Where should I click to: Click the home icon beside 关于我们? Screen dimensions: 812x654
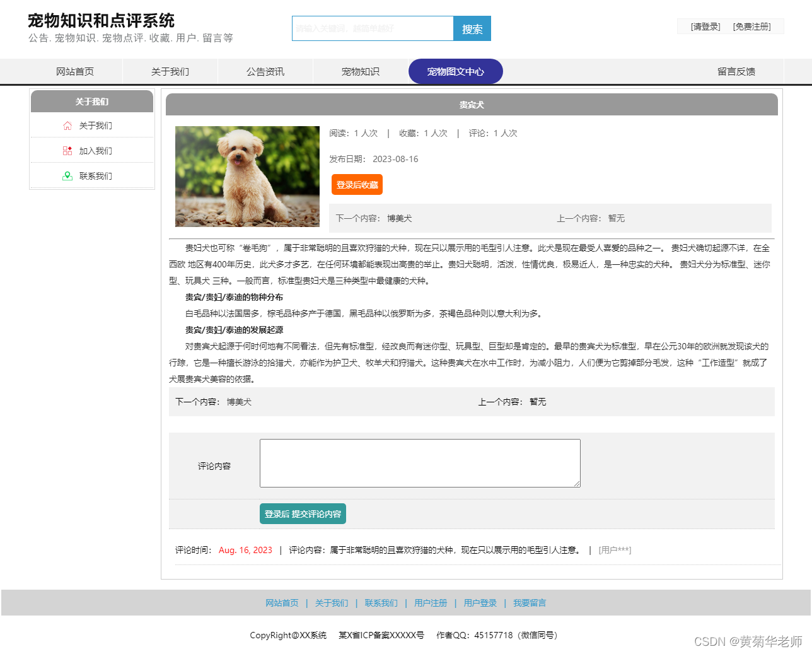[67, 126]
